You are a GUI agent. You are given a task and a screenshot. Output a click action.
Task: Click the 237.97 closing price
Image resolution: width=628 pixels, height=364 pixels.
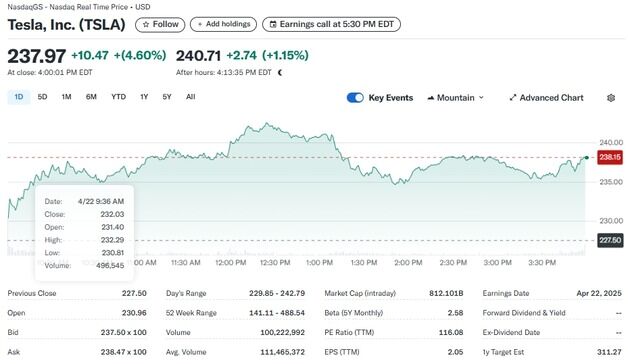(x=36, y=56)
